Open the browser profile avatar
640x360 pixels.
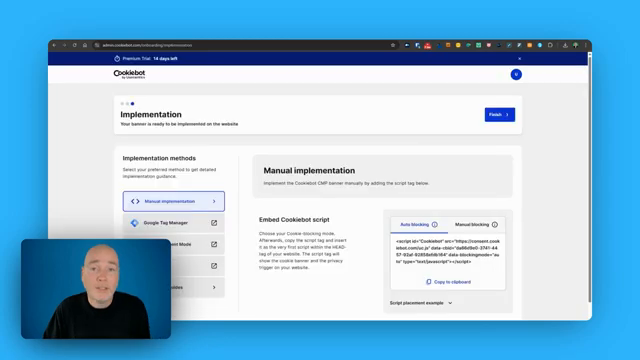(x=576, y=45)
